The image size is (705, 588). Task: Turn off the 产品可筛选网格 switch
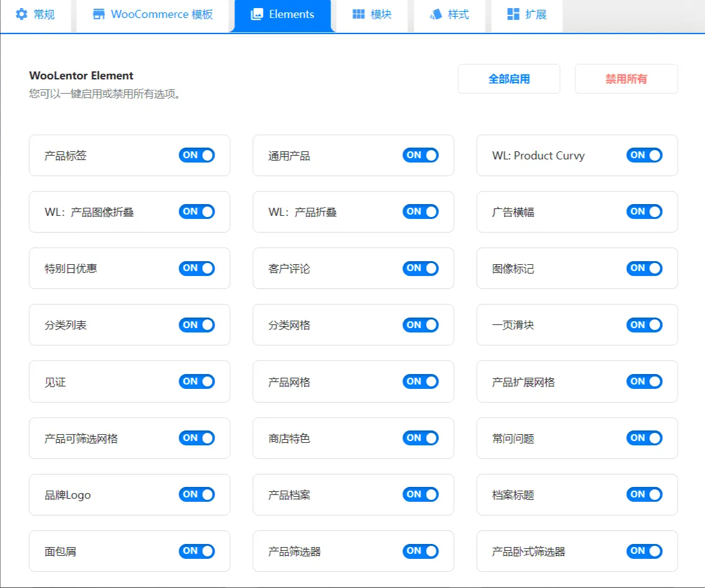coord(197,438)
